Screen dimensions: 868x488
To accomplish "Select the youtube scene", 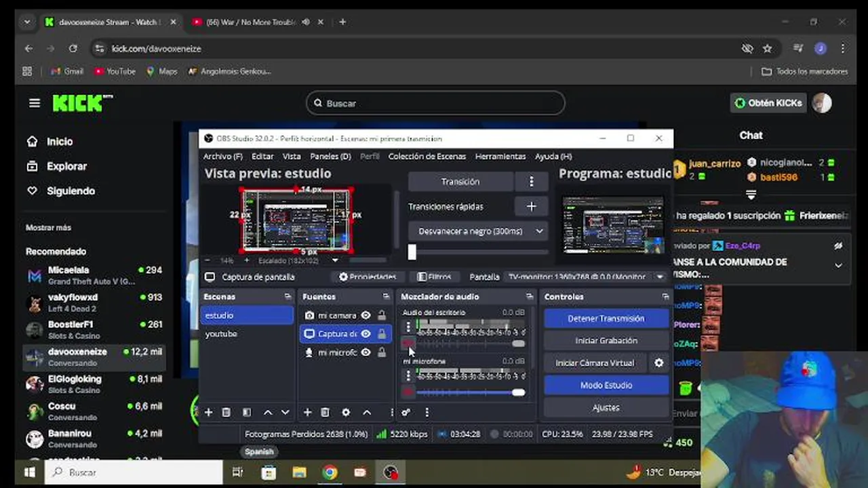I will pos(248,333).
